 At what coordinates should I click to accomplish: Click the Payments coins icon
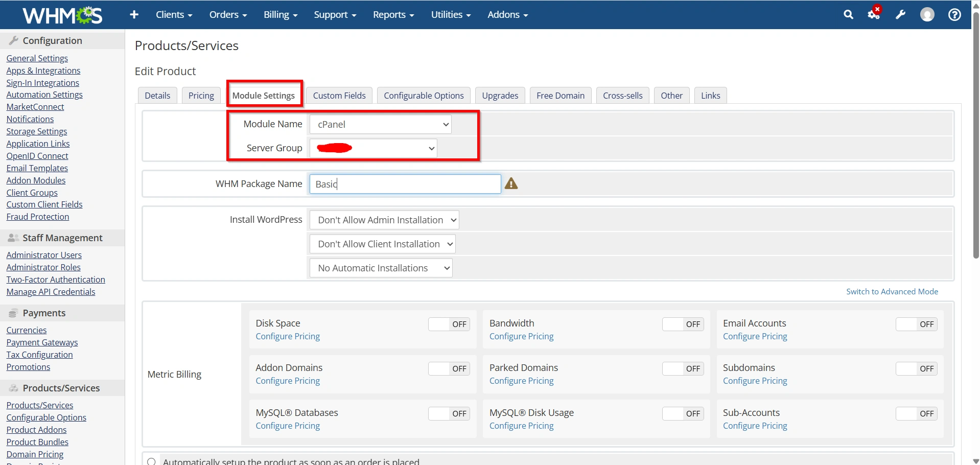(14, 313)
